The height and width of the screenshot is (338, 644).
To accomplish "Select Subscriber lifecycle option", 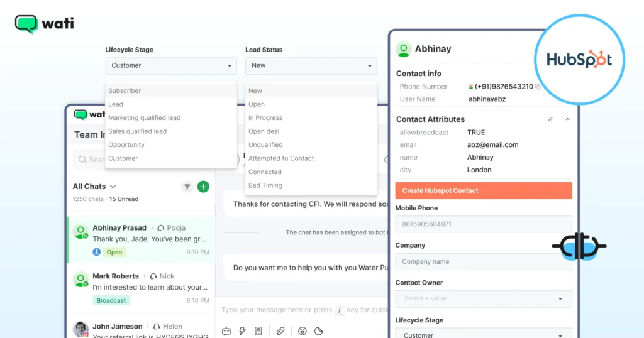I will pyautogui.click(x=171, y=90).
